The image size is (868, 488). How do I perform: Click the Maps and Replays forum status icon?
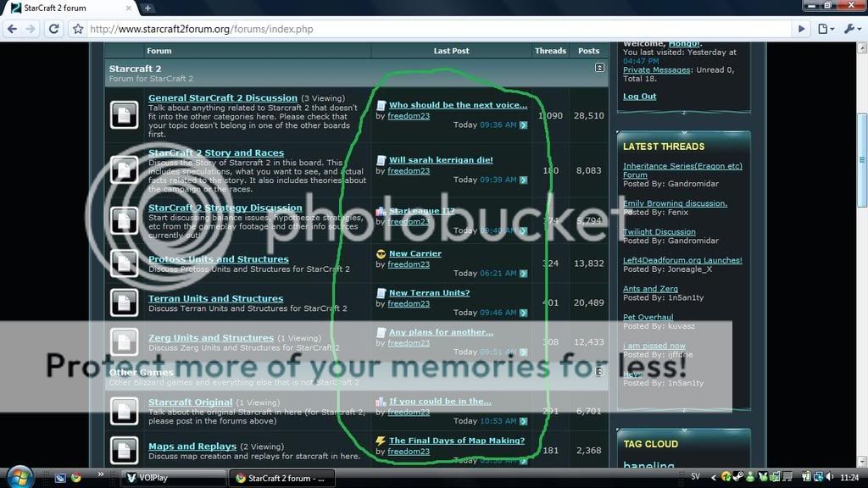tap(124, 451)
